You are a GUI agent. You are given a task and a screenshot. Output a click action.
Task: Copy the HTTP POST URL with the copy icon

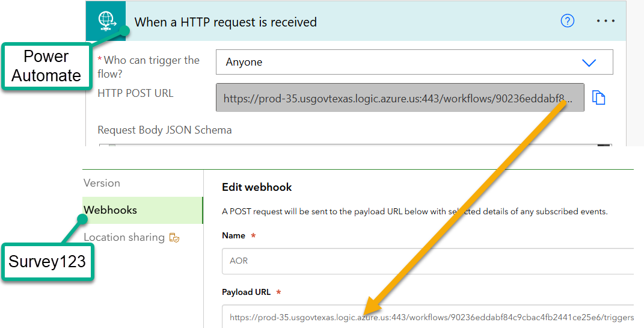(x=598, y=98)
